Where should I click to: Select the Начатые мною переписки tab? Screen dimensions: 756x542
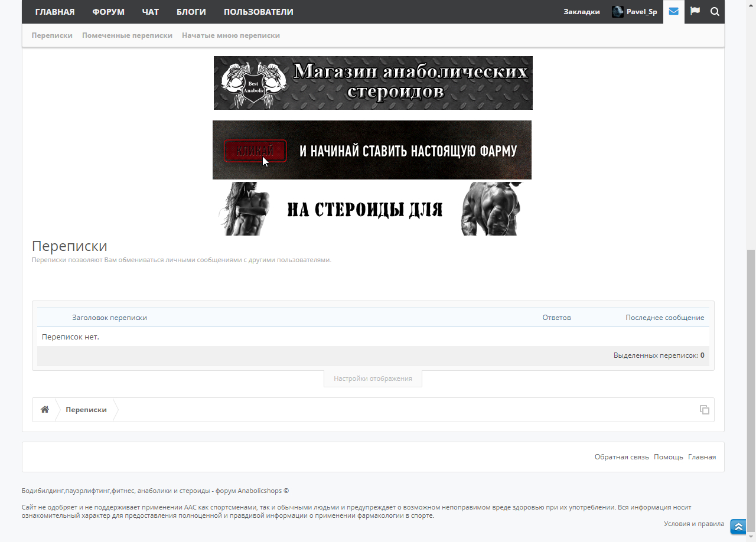click(231, 35)
